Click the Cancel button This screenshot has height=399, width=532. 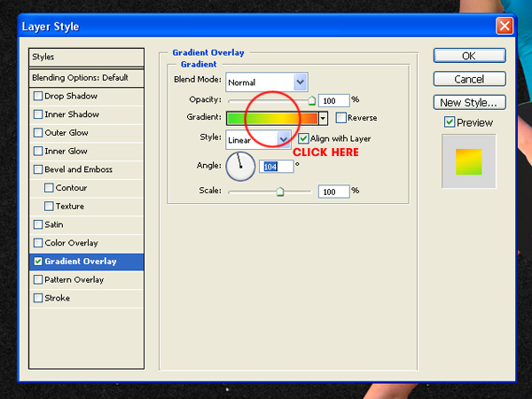pyautogui.click(x=470, y=79)
